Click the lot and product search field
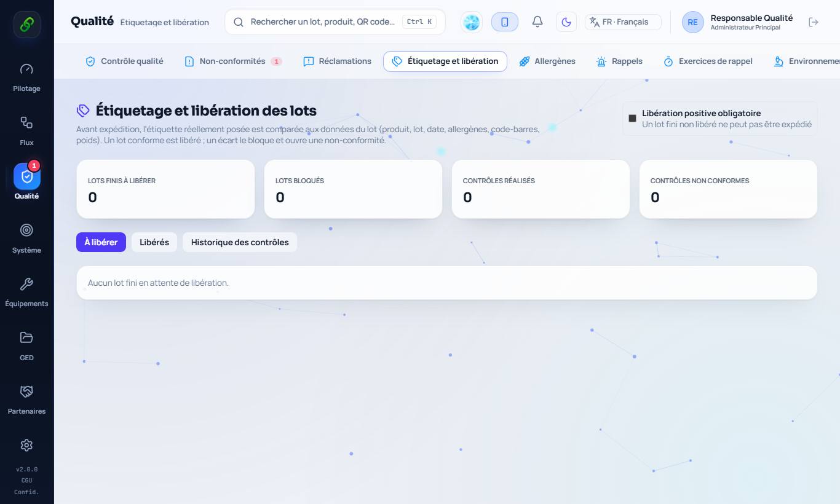 coord(335,22)
